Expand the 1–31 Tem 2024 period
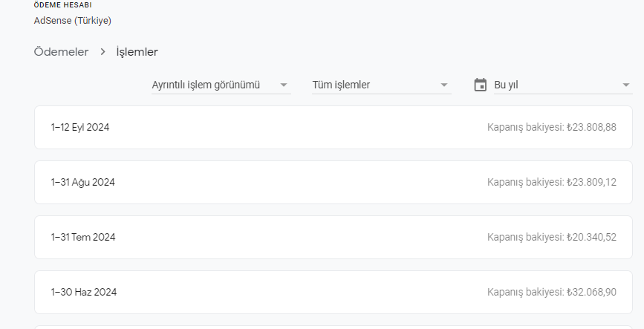This screenshot has height=329, width=644. (x=333, y=238)
